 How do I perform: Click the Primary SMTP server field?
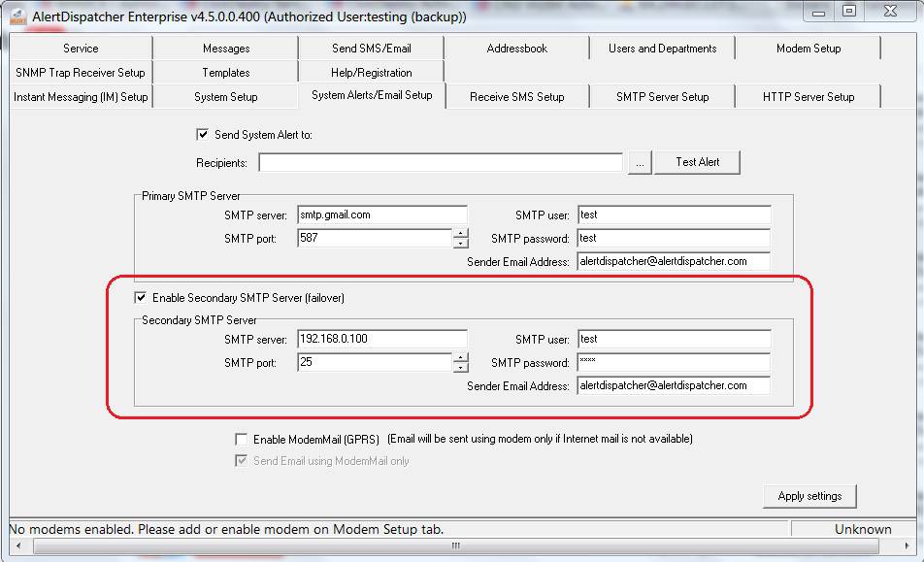point(381,215)
